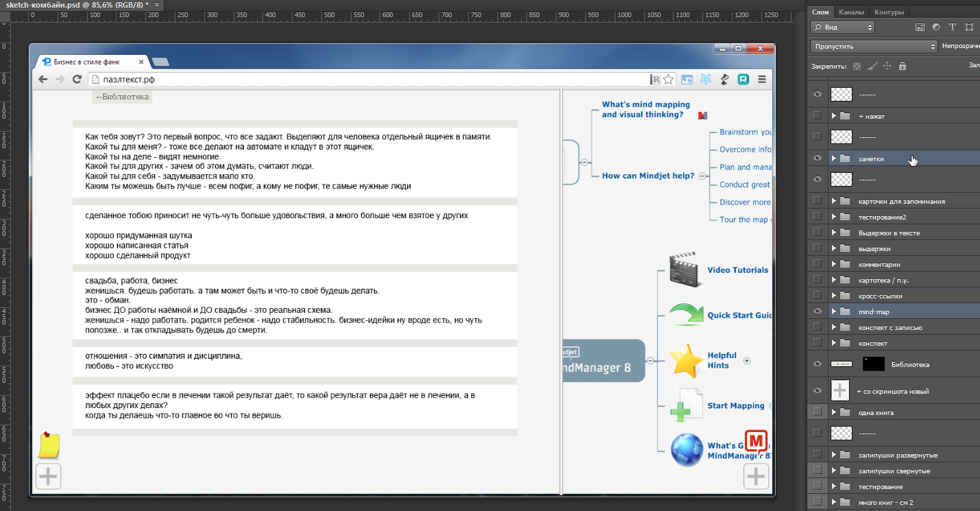Click the adjustment layer filter icon
Screen dimensions: 980x511
[x=937, y=27]
